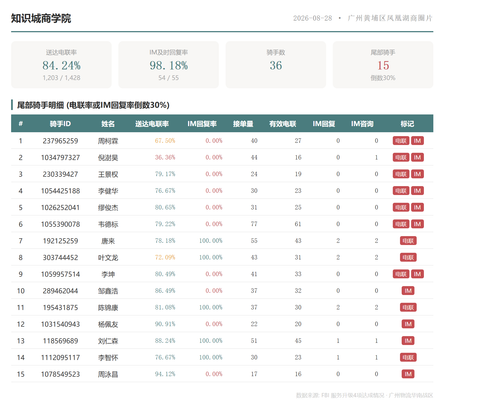Select rider ID 1031540943
Viewport: 500px width, 410px height.
(x=60, y=324)
